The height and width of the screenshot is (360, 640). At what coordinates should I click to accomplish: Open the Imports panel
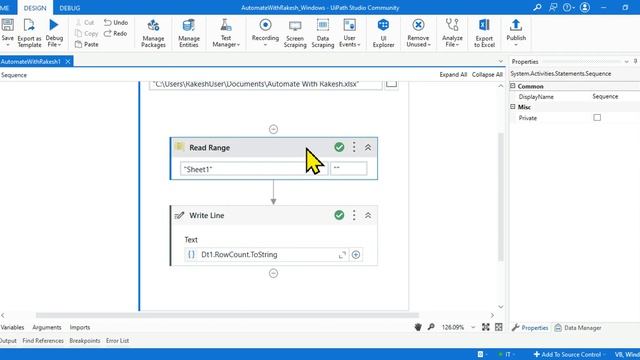coord(80,327)
